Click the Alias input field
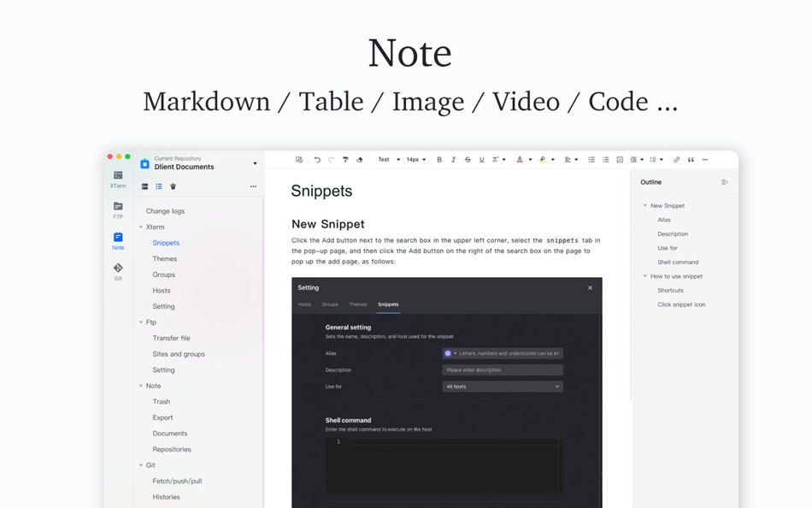 pyautogui.click(x=503, y=353)
